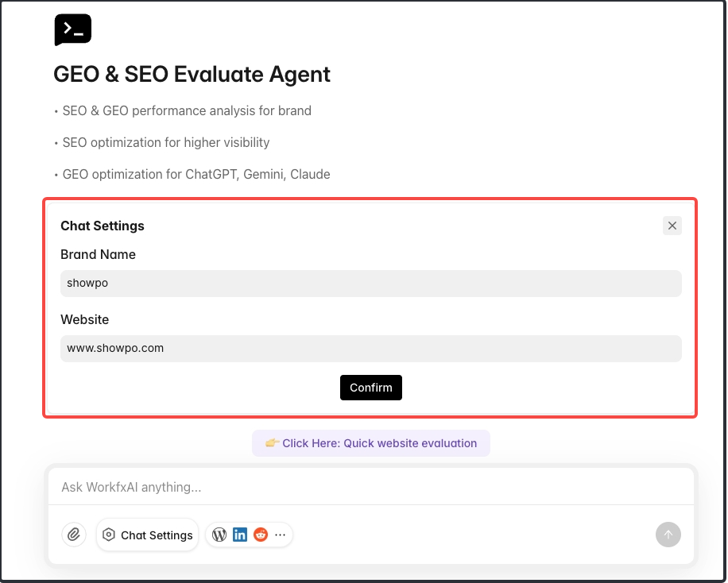This screenshot has width=728, height=583.
Task: Click the Website field label
Action: click(84, 319)
